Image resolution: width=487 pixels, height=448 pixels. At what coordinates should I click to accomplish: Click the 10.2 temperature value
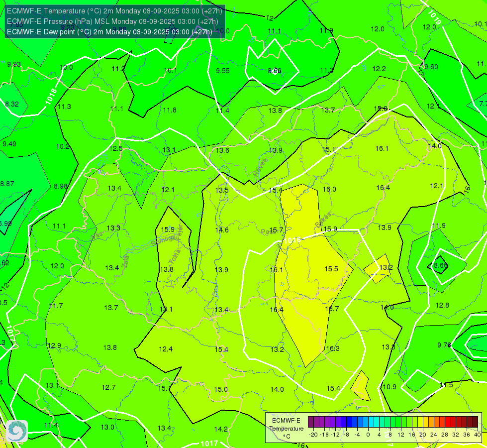click(62, 146)
